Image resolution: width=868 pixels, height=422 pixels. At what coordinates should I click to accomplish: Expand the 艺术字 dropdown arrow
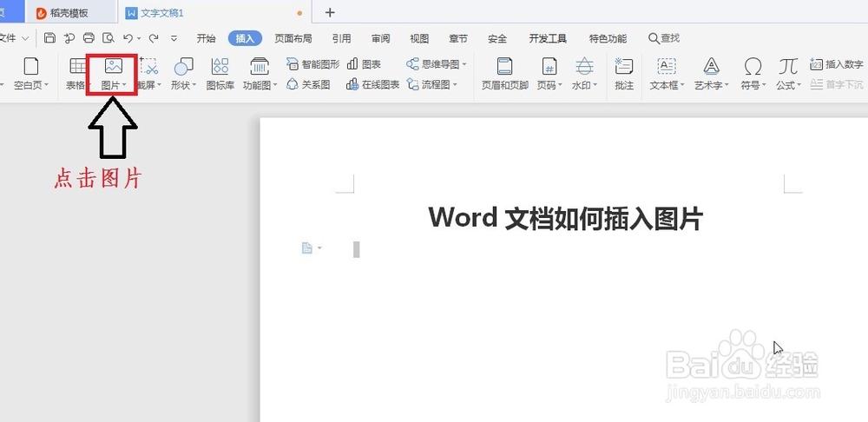[x=727, y=85]
